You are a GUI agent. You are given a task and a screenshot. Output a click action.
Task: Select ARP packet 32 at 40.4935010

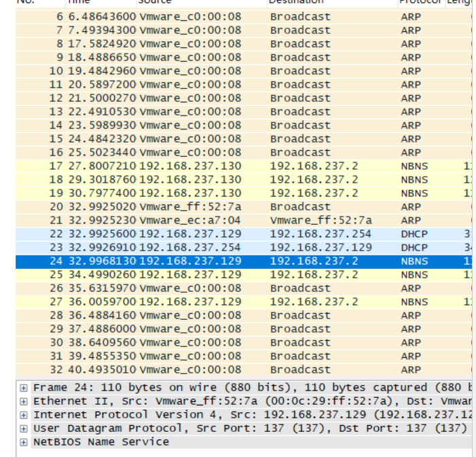[x=244, y=369]
